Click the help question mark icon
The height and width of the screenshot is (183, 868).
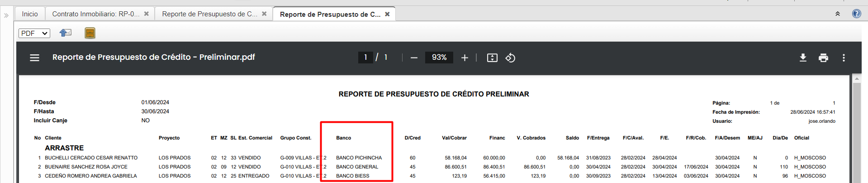(x=856, y=14)
